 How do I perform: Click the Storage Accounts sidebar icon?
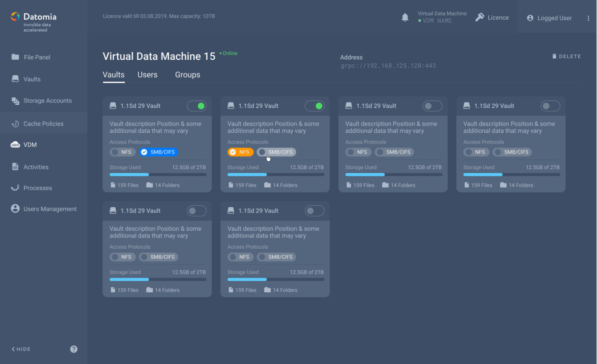point(16,101)
